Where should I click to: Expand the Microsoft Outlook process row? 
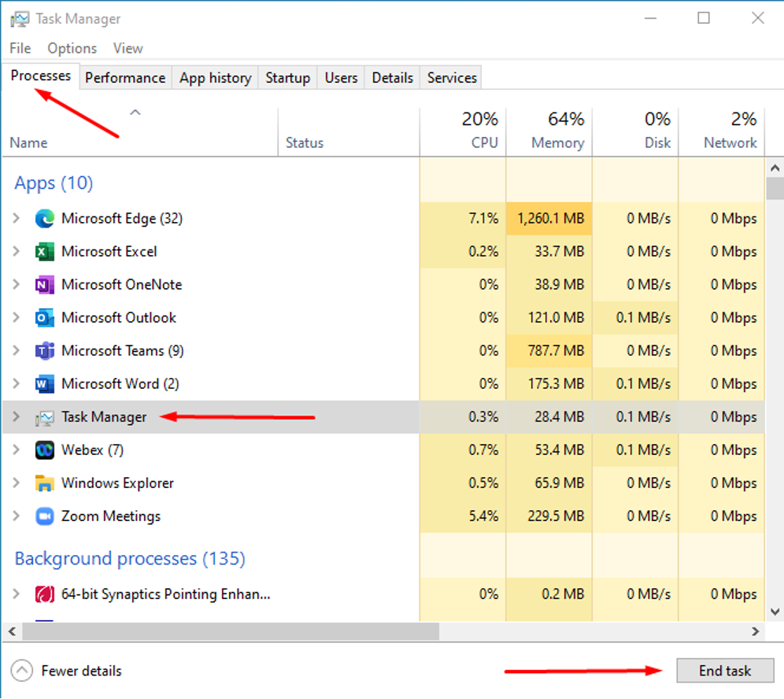16,317
